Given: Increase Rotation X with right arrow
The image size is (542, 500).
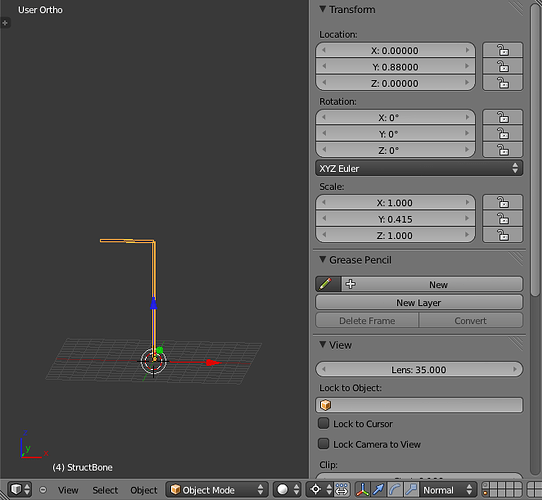Looking at the screenshot, I should [x=467, y=117].
